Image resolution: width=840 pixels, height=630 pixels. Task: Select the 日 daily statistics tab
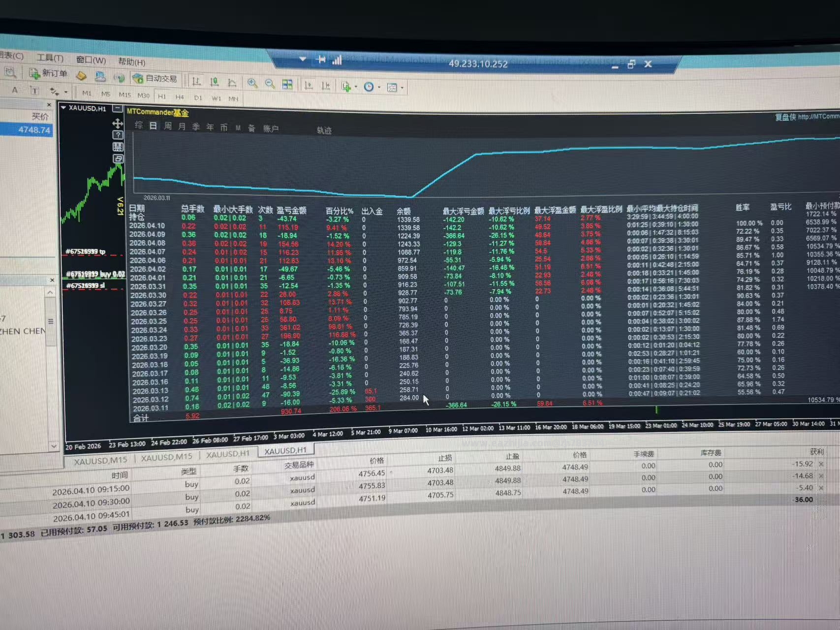point(153,126)
